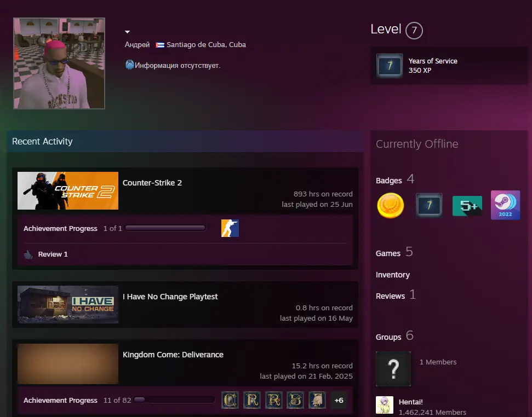
Task: Click the gold coin community badge
Action: coord(390,205)
